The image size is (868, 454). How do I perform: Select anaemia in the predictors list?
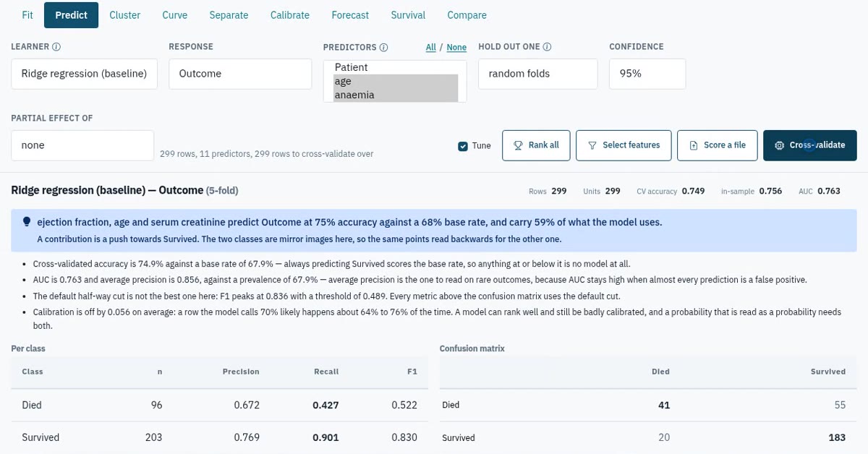pos(396,95)
